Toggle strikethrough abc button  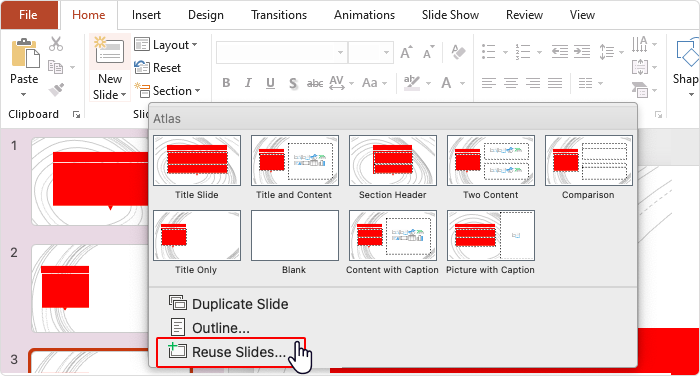pyautogui.click(x=315, y=83)
